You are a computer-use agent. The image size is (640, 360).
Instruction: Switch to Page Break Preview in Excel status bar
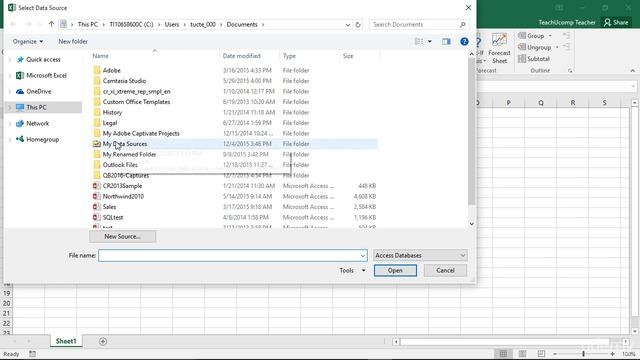click(541, 354)
